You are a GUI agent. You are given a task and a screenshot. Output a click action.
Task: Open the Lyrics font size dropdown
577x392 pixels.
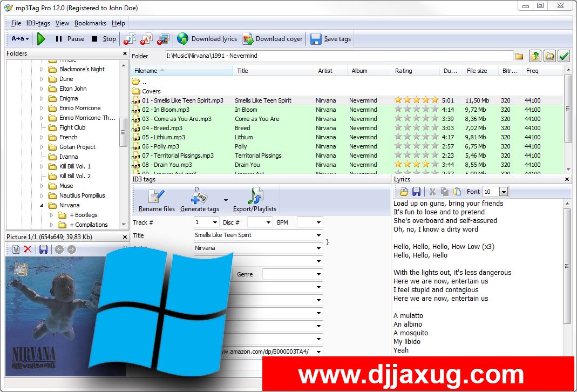point(504,192)
